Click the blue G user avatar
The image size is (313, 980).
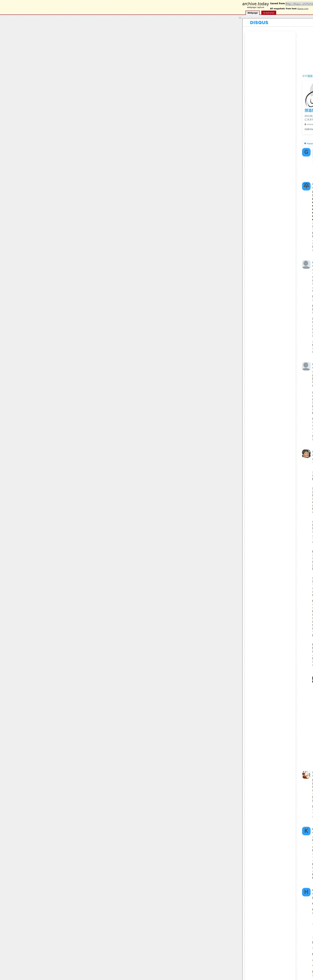(306, 152)
